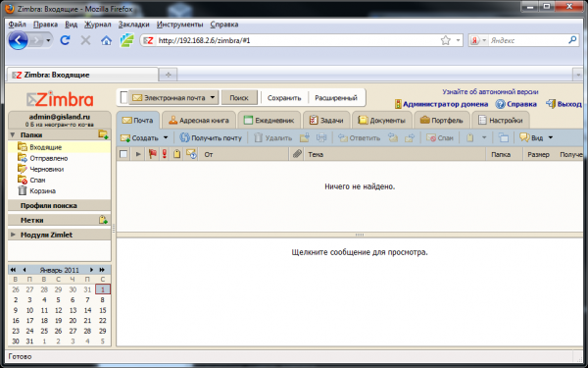Click the Выход logout link

point(563,104)
